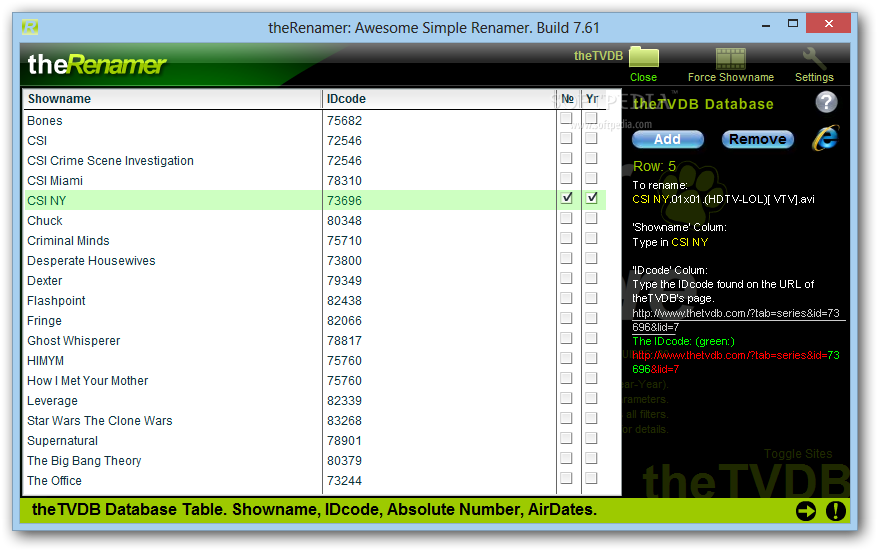This screenshot has height=551, width=878.
Task: Close theTVDB panel using folder icon
Action: pos(643,58)
